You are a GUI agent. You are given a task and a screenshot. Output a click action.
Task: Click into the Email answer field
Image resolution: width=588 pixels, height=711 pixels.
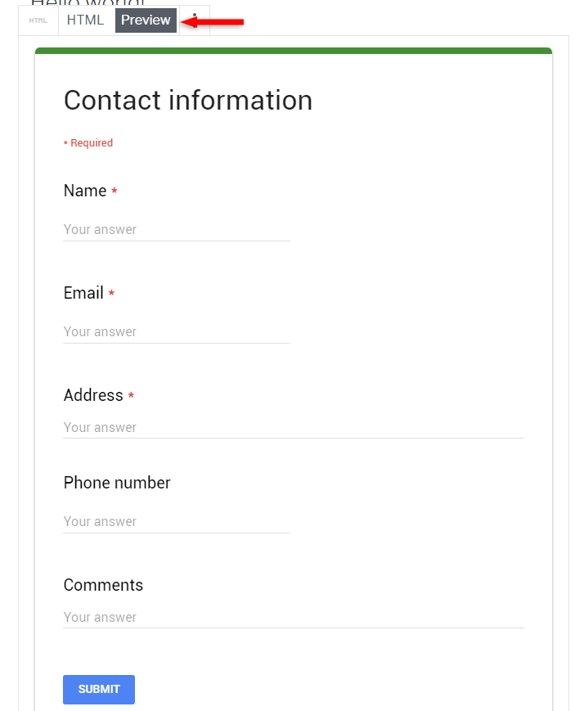click(x=177, y=332)
